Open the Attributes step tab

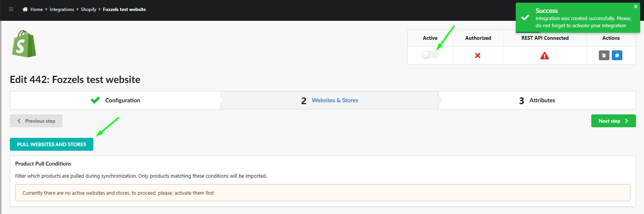point(537,100)
